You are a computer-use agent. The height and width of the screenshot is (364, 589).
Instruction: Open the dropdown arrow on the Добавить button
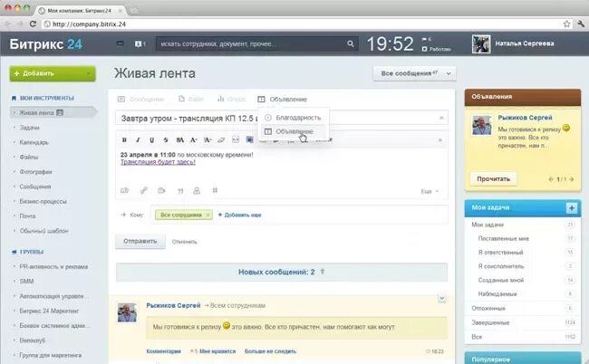click(89, 74)
